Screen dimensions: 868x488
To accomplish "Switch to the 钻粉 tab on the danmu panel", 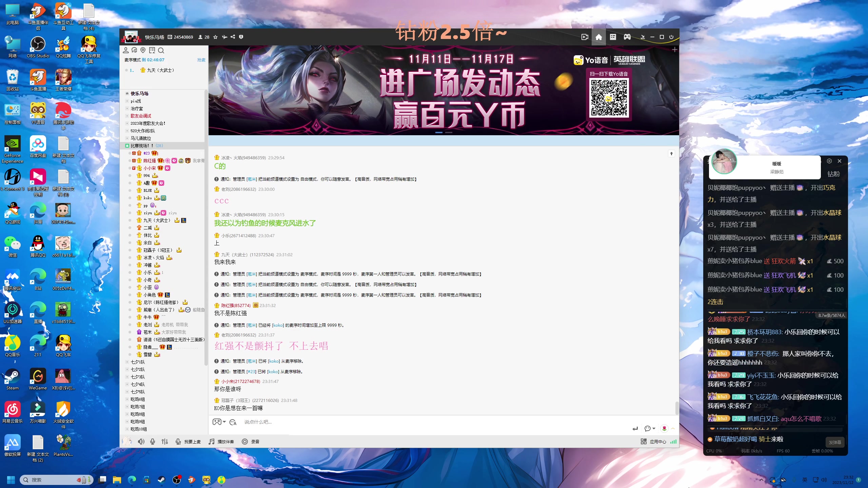I will pyautogui.click(x=834, y=174).
